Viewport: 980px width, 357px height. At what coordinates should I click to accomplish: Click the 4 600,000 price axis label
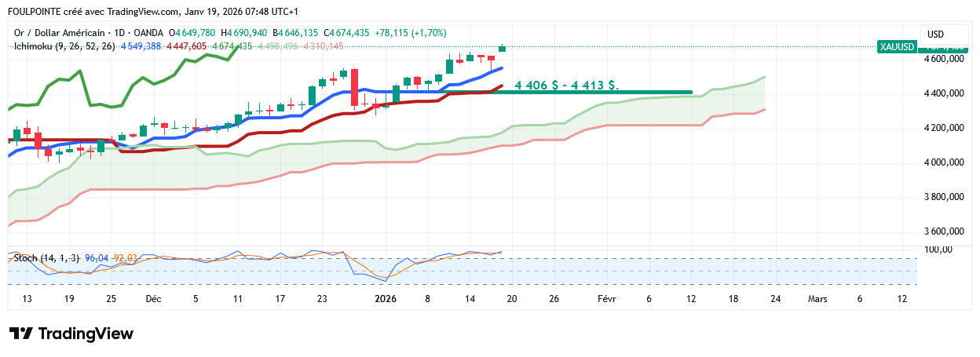[945, 59]
